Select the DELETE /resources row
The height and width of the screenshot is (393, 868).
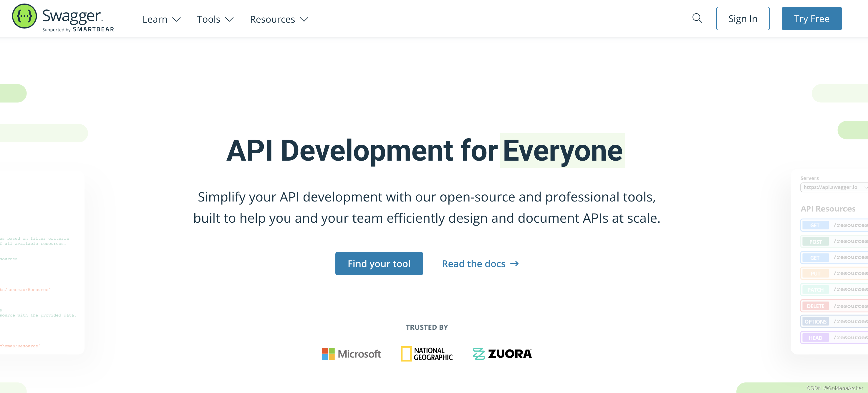click(834, 306)
